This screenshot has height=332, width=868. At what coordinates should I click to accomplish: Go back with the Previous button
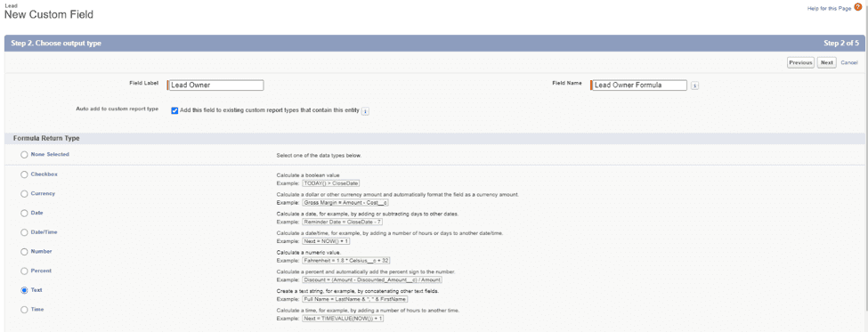tap(800, 62)
